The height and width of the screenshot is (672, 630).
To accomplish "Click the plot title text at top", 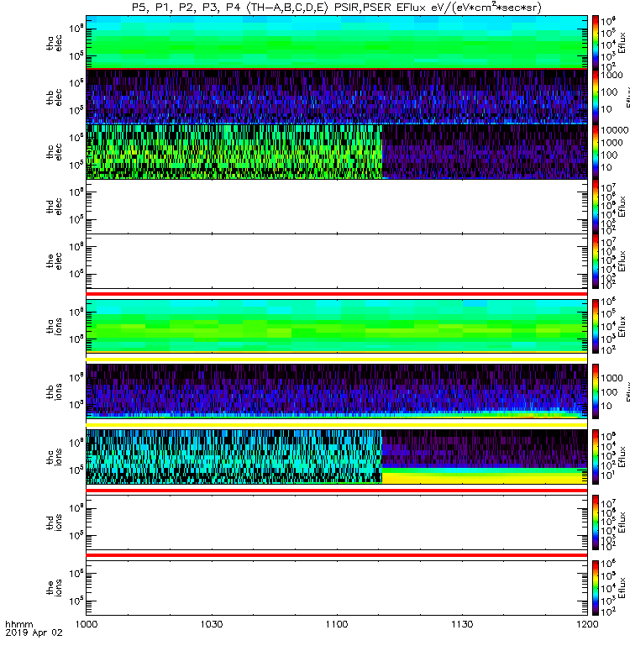I will (337, 8).
